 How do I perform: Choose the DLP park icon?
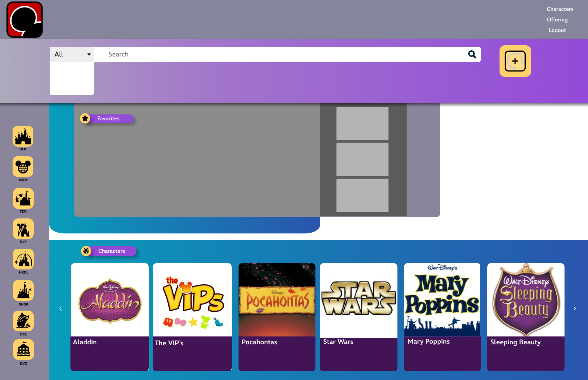(23, 229)
